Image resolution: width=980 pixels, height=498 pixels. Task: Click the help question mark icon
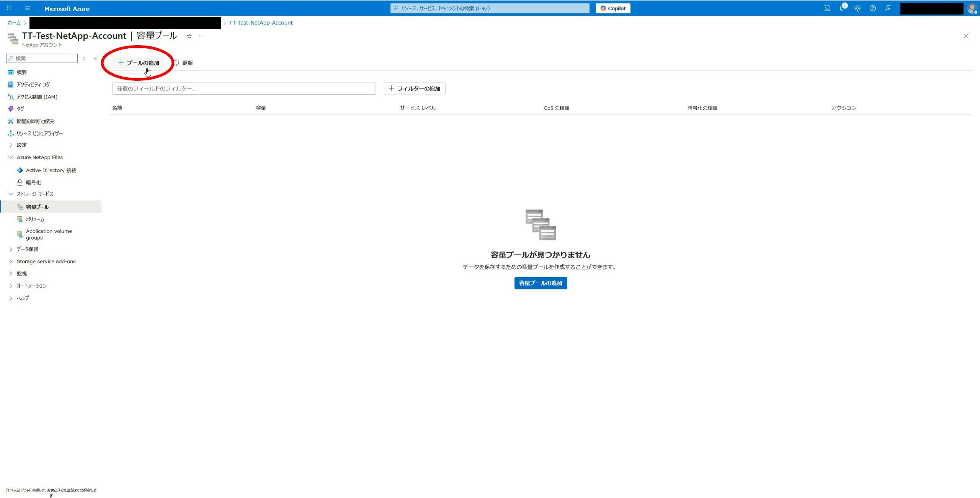[x=872, y=8]
